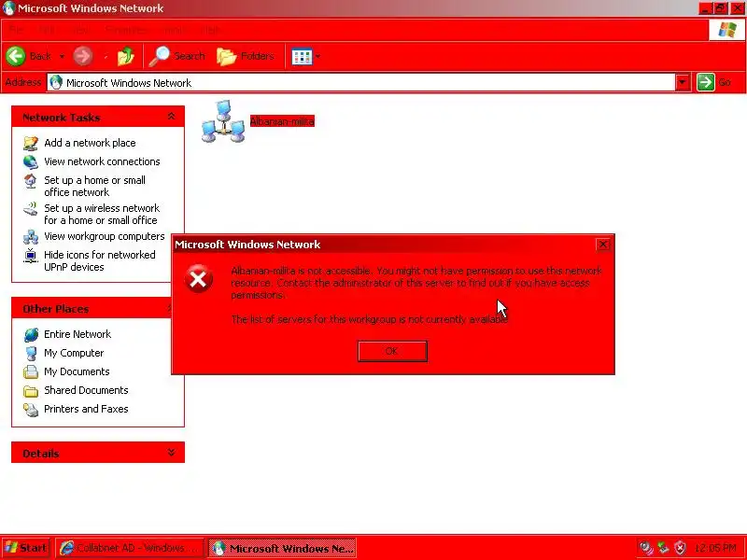Open Entire Network link
The width and height of the screenshot is (747, 560).
[78, 334]
